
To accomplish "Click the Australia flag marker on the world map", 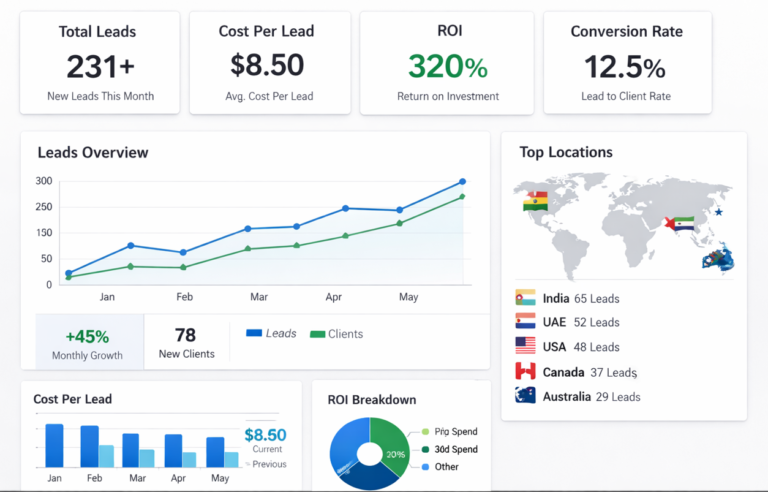I will [717, 259].
